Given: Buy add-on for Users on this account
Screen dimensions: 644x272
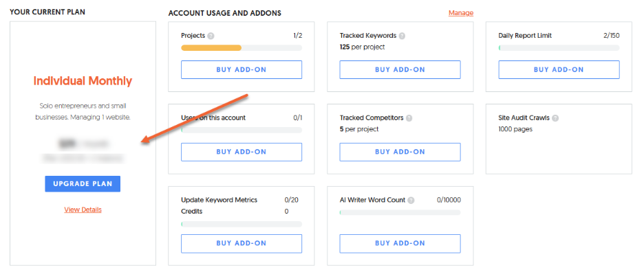Looking at the screenshot, I should coord(241,152).
